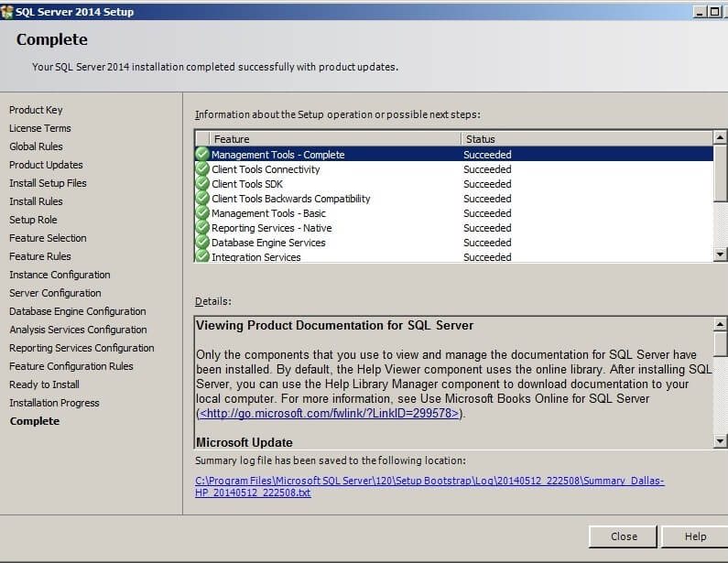Click success icon beside Reporting Services - Native
The width and height of the screenshot is (728, 563).
pos(202,228)
